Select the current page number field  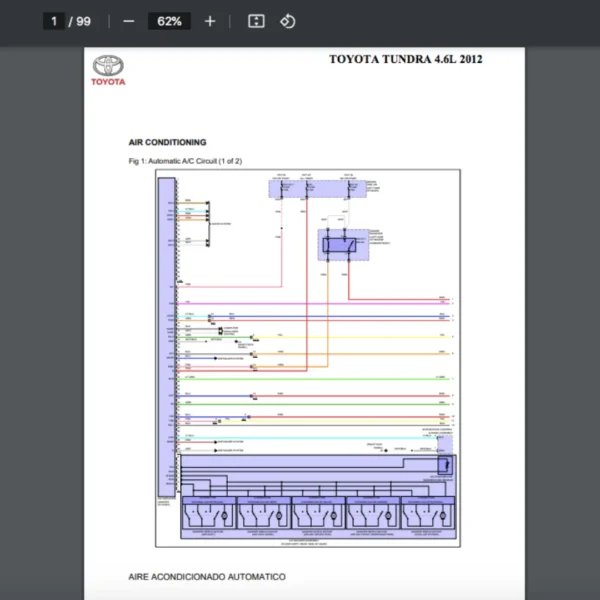click(x=54, y=21)
